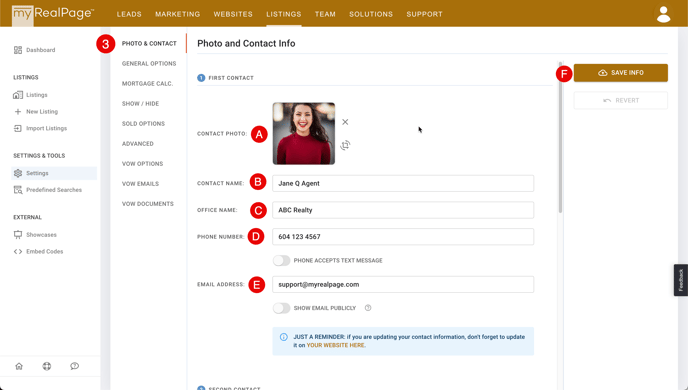Select VOW Options settings tab
The height and width of the screenshot is (390, 688).
pyautogui.click(x=143, y=164)
